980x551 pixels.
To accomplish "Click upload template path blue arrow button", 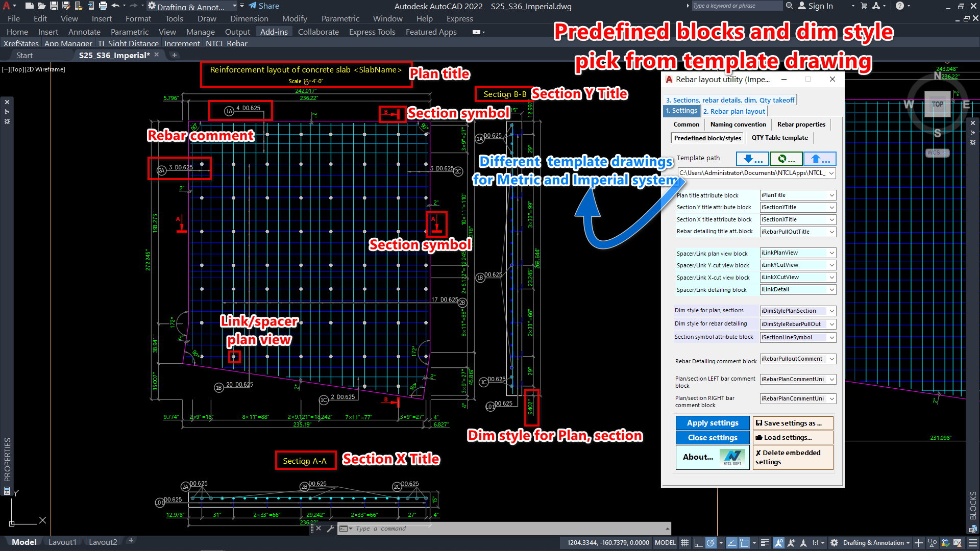I will click(x=820, y=159).
